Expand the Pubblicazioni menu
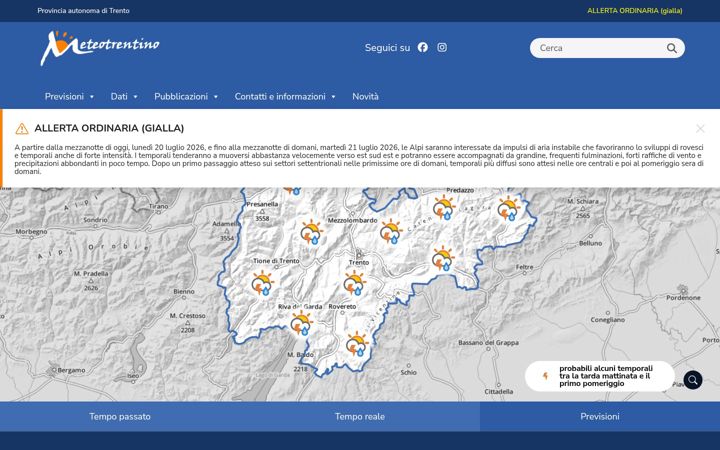720x450 pixels. coord(186,96)
